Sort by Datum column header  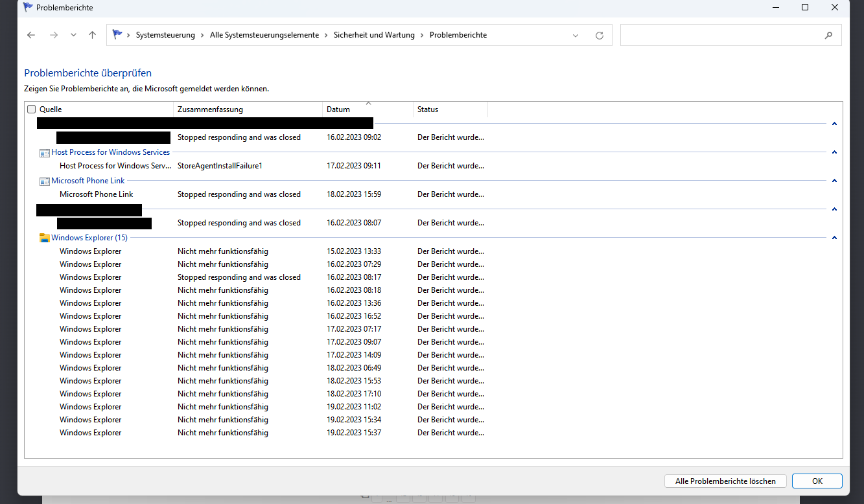pyautogui.click(x=368, y=109)
